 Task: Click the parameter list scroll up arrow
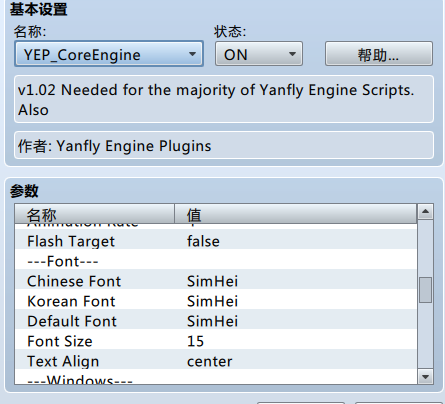tap(425, 212)
